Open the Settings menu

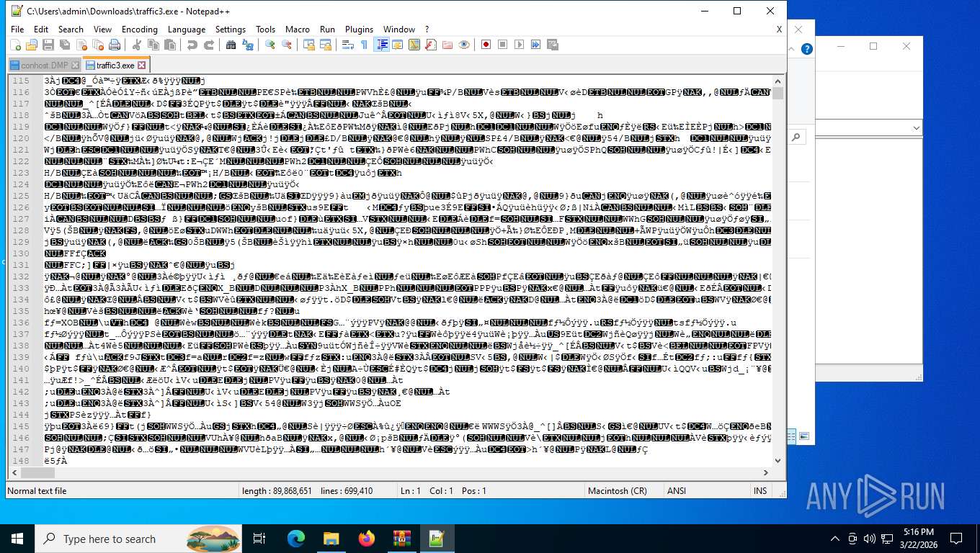(231, 30)
